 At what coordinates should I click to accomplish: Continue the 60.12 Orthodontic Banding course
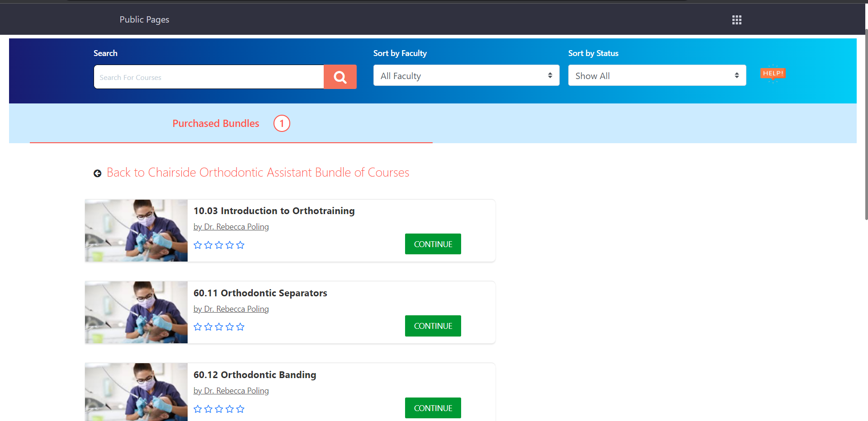(433, 408)
